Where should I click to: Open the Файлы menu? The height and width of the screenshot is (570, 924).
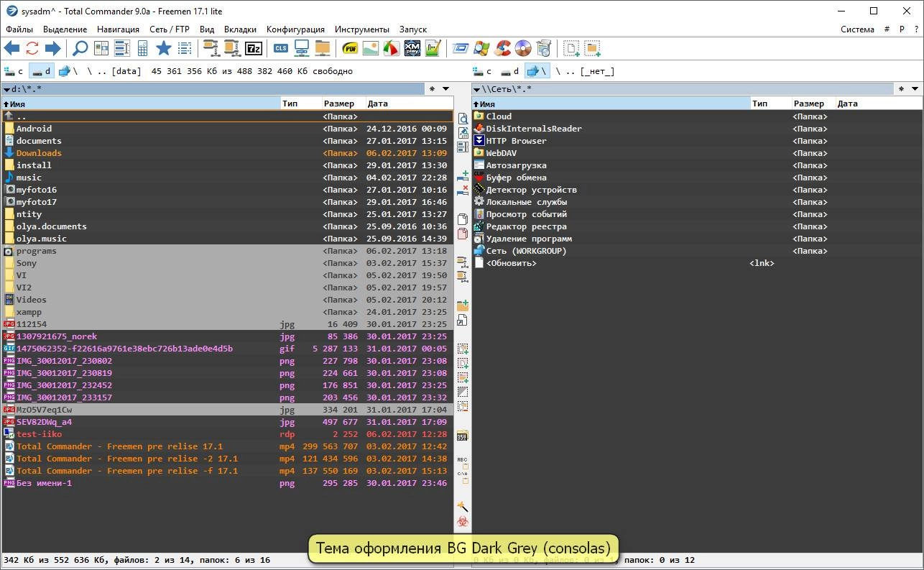coord(19,29)
